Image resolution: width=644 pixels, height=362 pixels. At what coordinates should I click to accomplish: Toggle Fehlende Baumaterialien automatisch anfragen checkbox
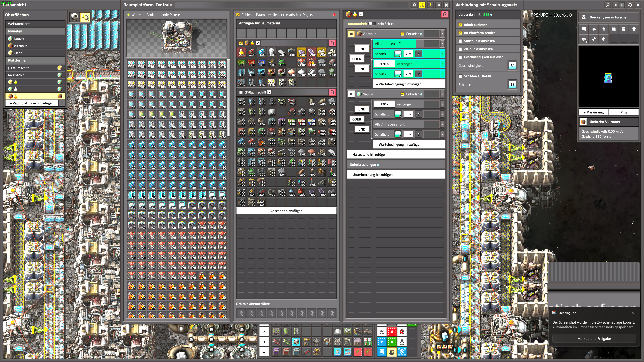coord(238,15)
